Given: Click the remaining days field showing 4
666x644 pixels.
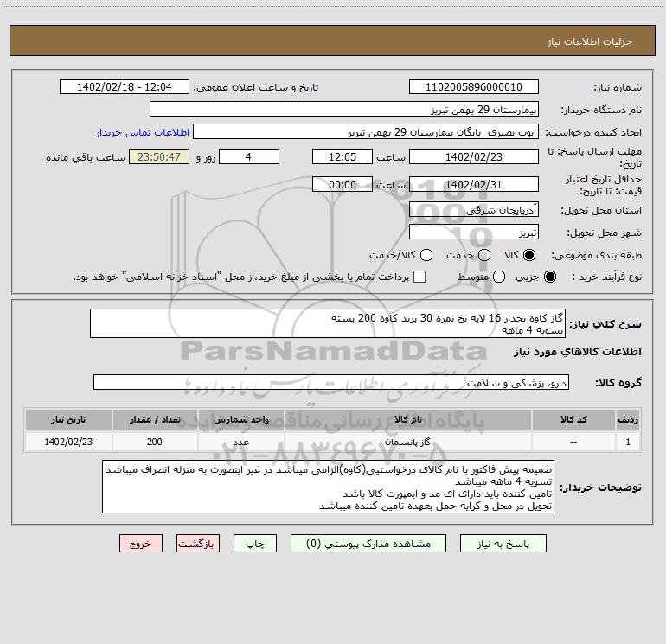Looking at the screenshot, I should [x=249, y=156].
